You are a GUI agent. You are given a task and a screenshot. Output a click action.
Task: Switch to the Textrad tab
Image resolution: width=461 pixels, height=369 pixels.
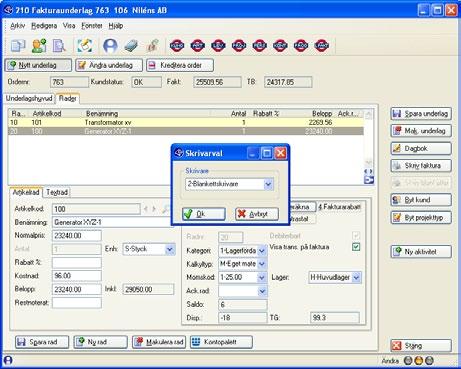coord(57,192)
